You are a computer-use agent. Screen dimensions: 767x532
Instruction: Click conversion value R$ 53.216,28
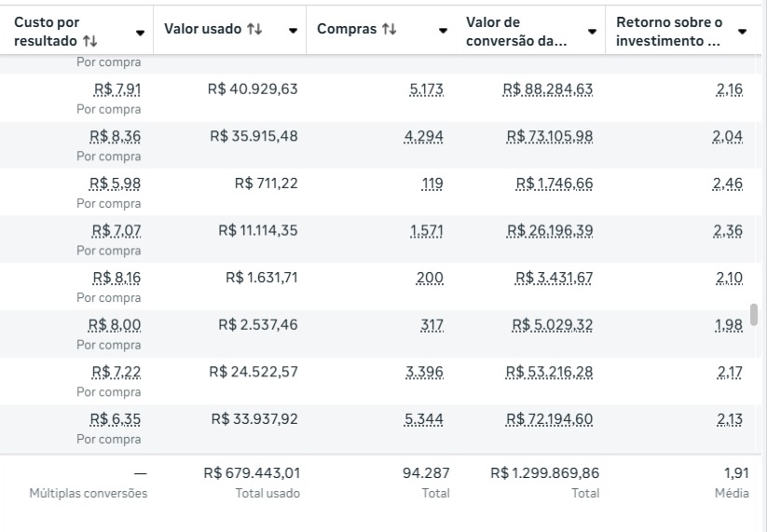coord(549,372)
